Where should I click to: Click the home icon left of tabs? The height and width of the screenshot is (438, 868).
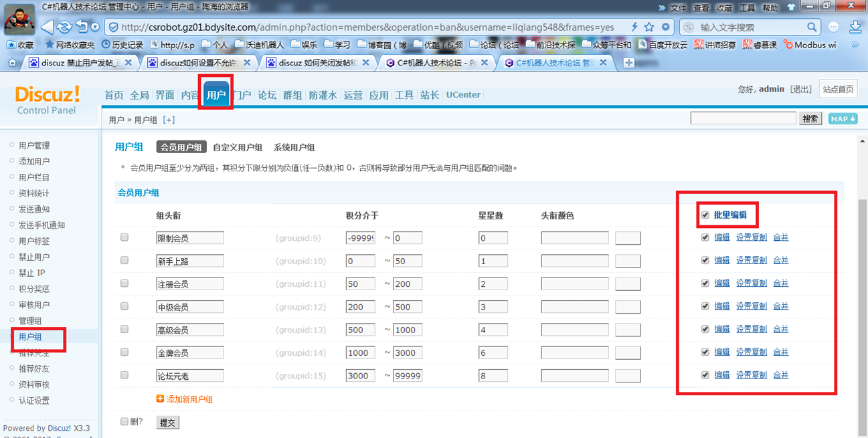coord(11,62)
